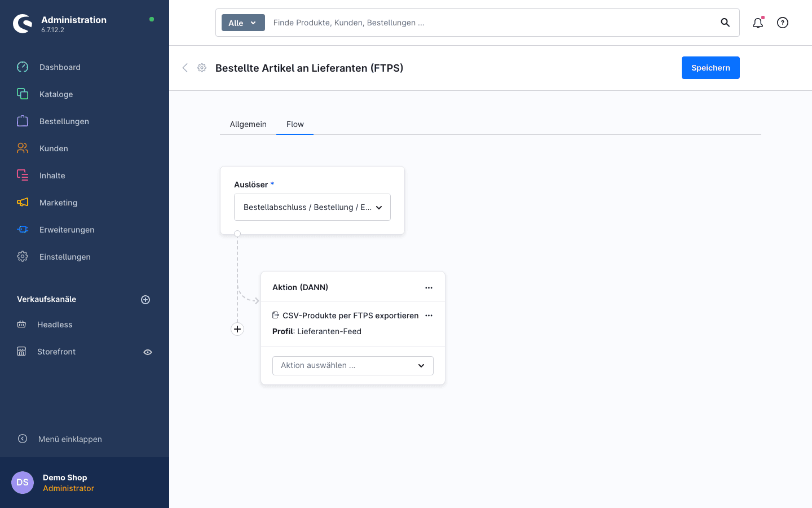Screen dimensions: 812x508
Task: Open flow settings gear icon
Action: click(202, 68)
